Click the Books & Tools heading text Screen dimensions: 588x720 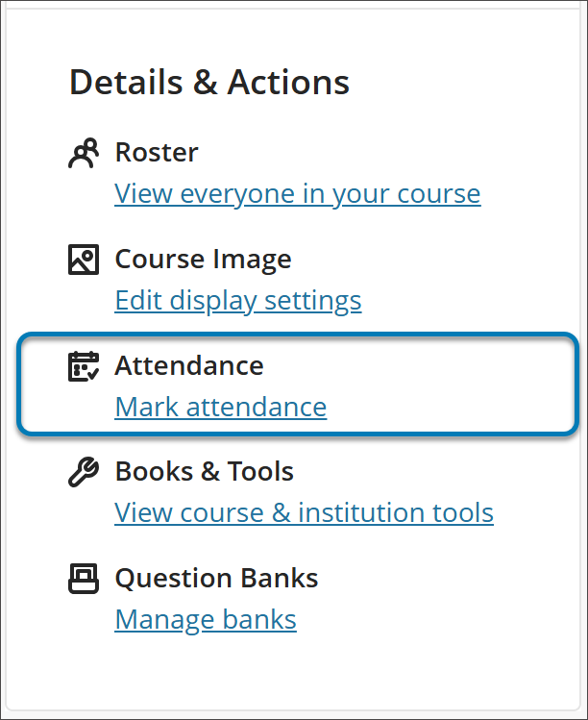coord(204,472)
